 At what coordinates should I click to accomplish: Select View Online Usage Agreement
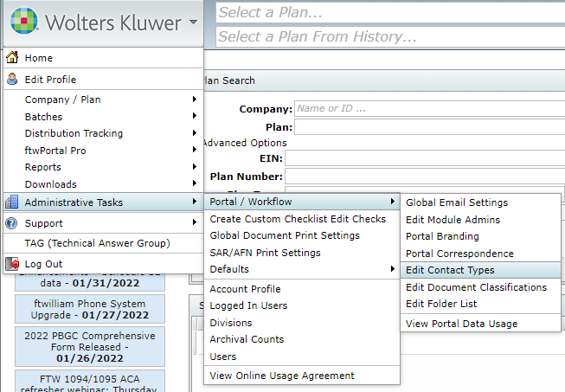tap(302, 376)
